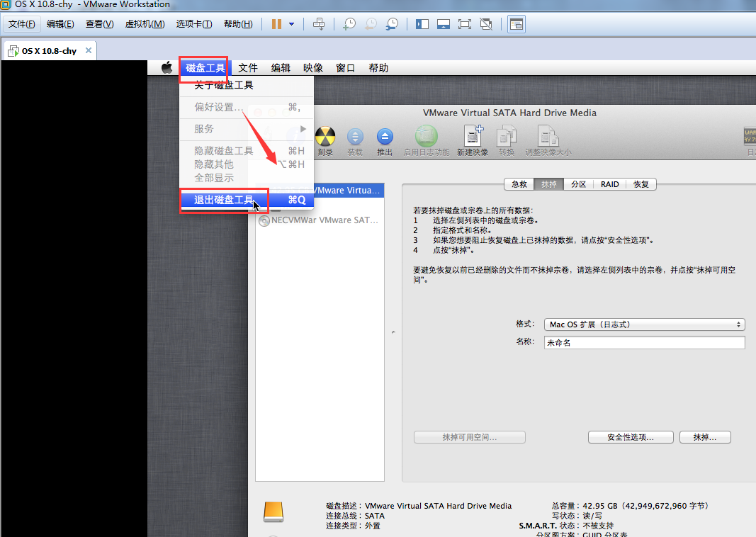Toggle VMware thumbnail bar view icon
The height and width of the screenshot is (537, 756).
(444, 24)
